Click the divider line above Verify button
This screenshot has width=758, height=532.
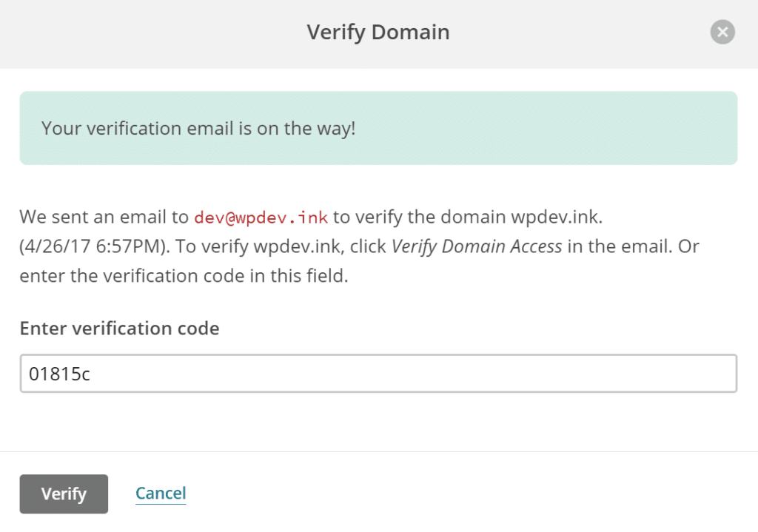(x=378, y=451)
